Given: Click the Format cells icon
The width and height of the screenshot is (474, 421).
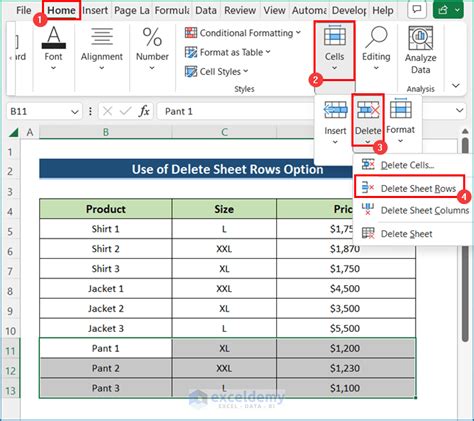Looking at the screenshot, I should click(x=401, y=109).
